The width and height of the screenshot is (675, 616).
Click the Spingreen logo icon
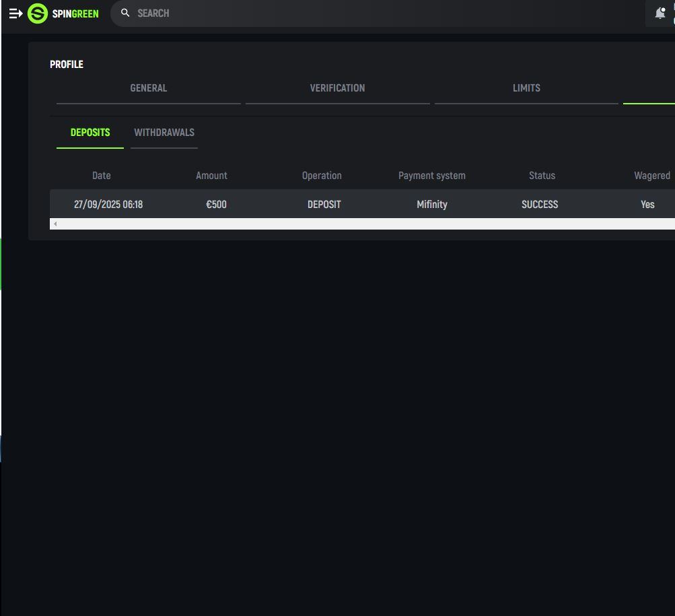pyautogui.click(x=38, y=13)
